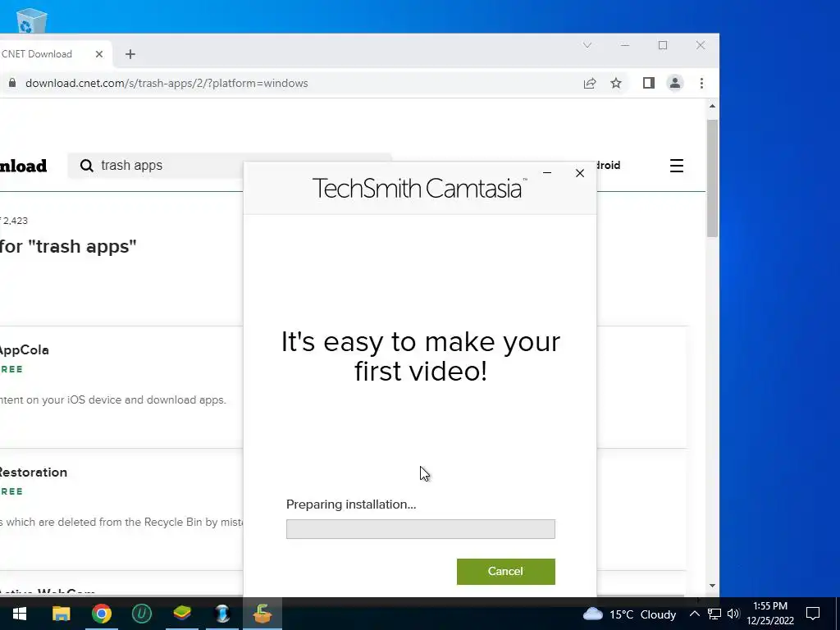Image resolution: width=840 pixels, height=630 pixels.
Task: Open network status tray icon
Action: pyautogui.click(x=714, y=614)
